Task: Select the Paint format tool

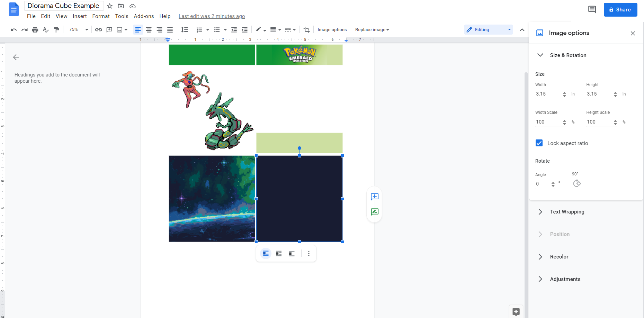Action: (x=57, y=29)
